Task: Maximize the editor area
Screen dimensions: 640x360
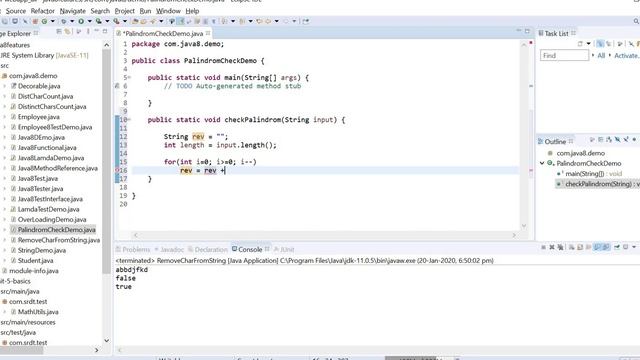Action: click(x=527, y=31)
